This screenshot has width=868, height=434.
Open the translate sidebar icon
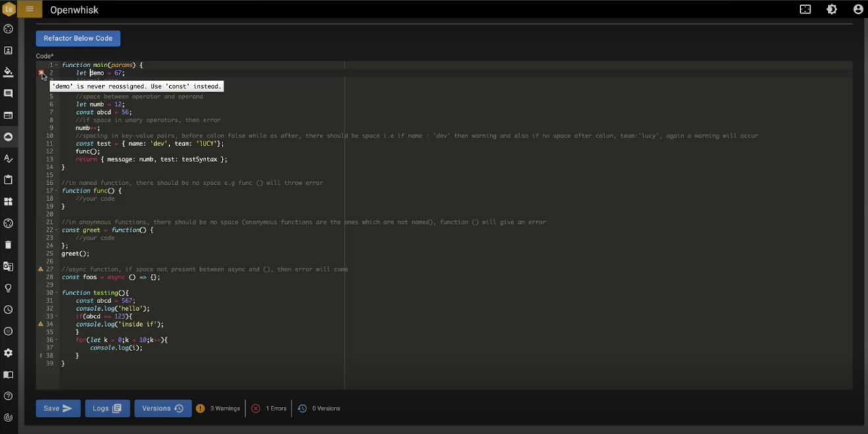[x=9, y=267]
